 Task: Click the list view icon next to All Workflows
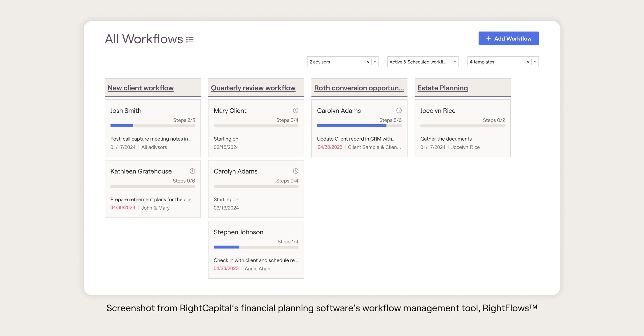tap(191, 39)
